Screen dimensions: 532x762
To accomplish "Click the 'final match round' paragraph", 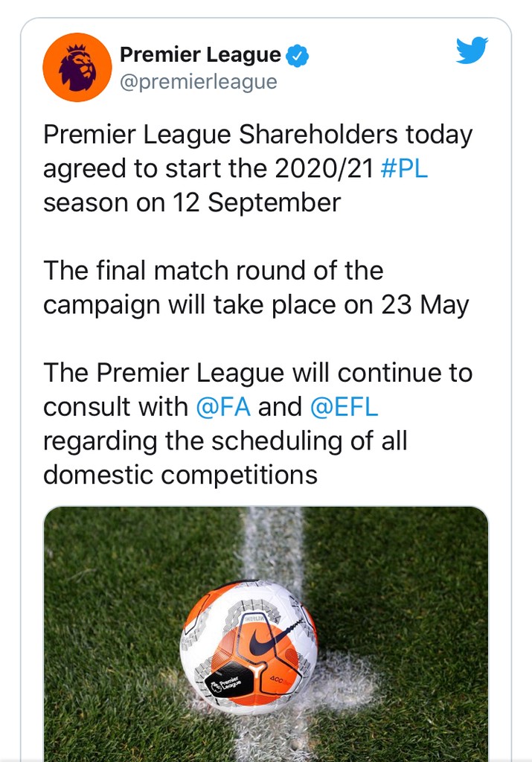I will (214, 271).
